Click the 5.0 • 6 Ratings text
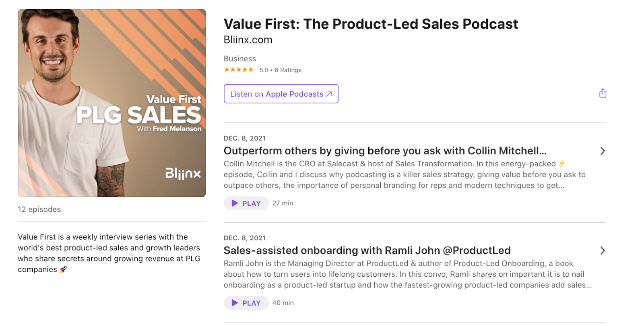This screenshot has height=325, width=644. coord(280,70)
